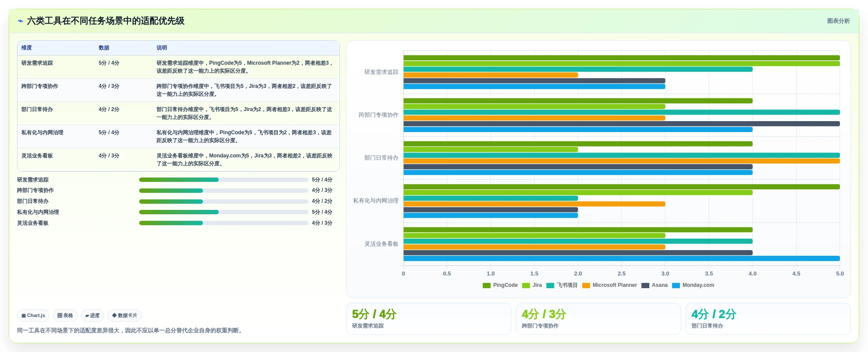Click the blue Monday.com bar in 灵活业务看板
Viewport: 868px width, 352px height.
[621, 258]
